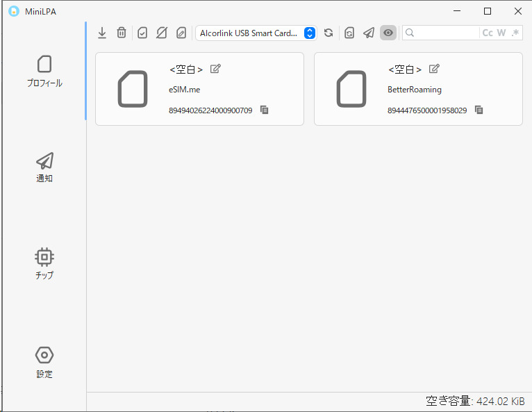Click the SIM card refresh icon in toolbar
532x412 pixels.
tap(349, 33)
